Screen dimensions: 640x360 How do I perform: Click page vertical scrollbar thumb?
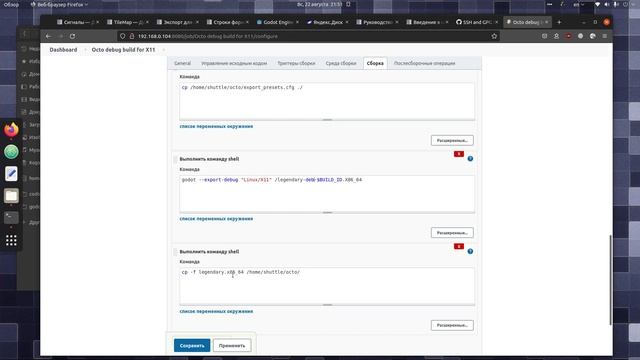[x=610, y=280]
